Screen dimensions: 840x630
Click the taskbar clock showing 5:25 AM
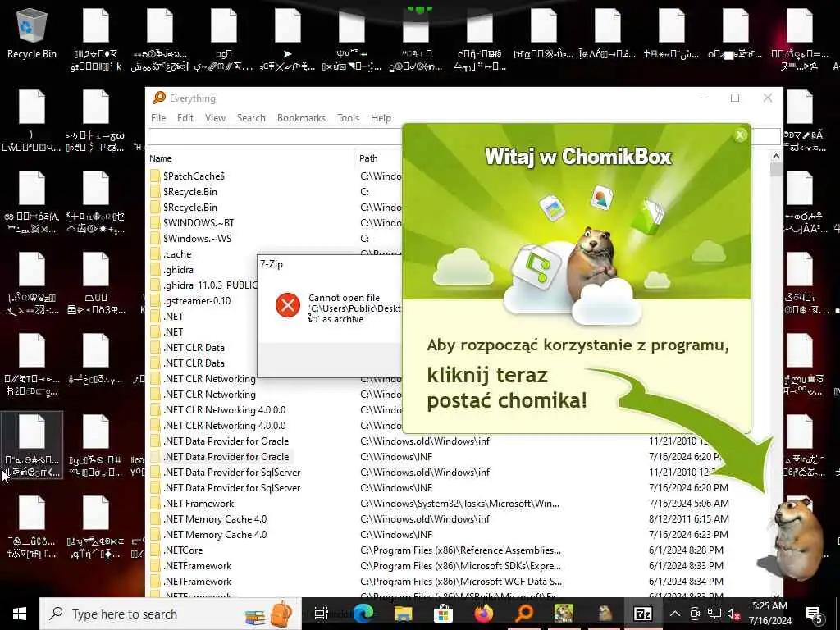(x=770, y=614)
